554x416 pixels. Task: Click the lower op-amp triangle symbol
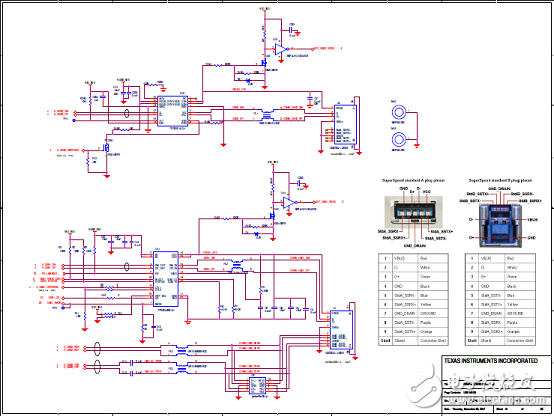(x=289, y=202)
